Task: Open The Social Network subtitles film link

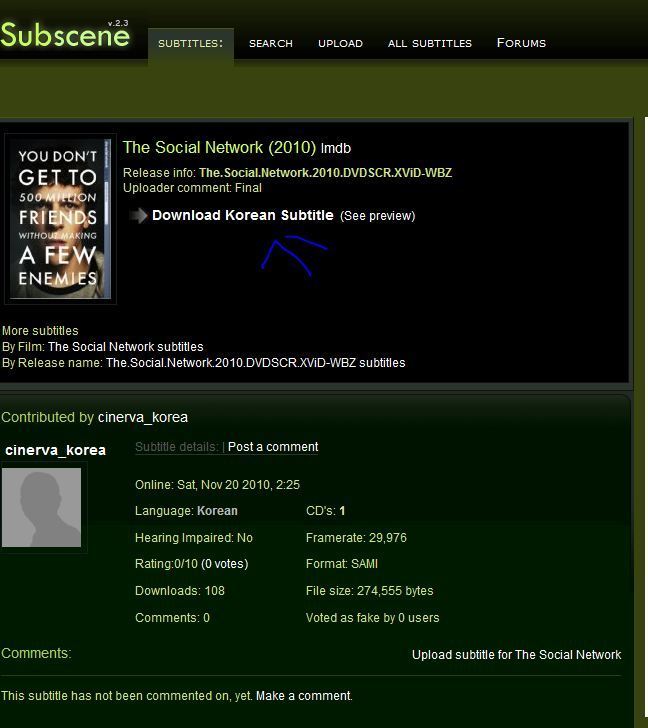Action: pyautogui.click(x=126, y=347)
